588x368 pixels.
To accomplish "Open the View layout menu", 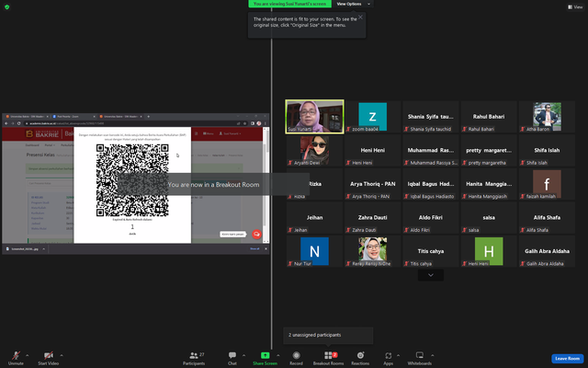I will point(575,6).
